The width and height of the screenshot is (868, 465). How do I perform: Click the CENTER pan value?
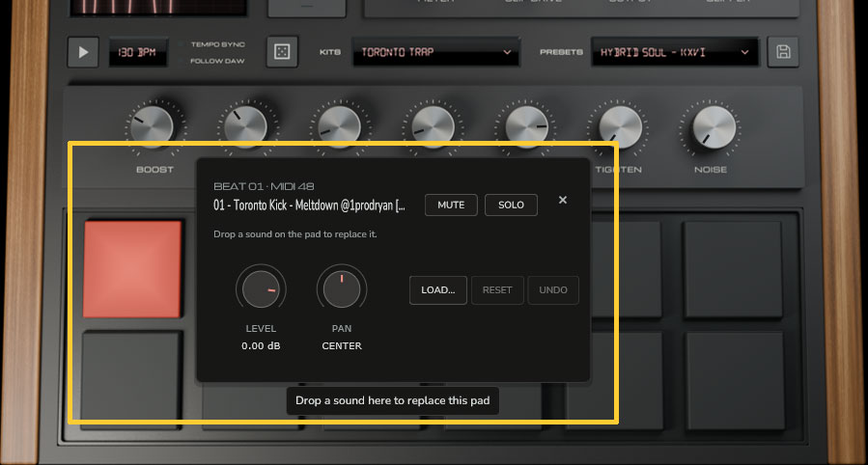(342, 346)
